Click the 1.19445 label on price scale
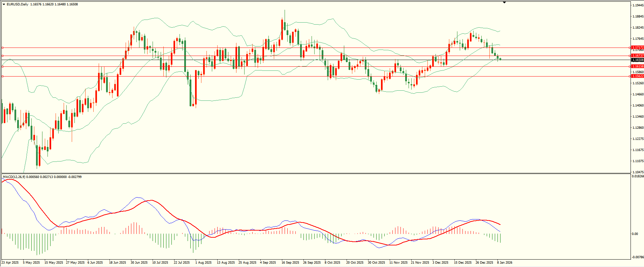644x267 pixels. coord(638,5)
